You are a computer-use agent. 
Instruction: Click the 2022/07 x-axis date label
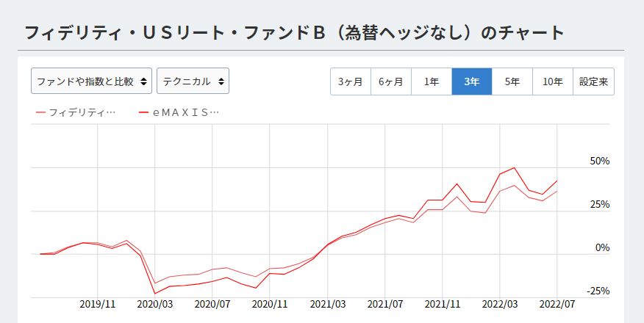click(x=557, y=303)
